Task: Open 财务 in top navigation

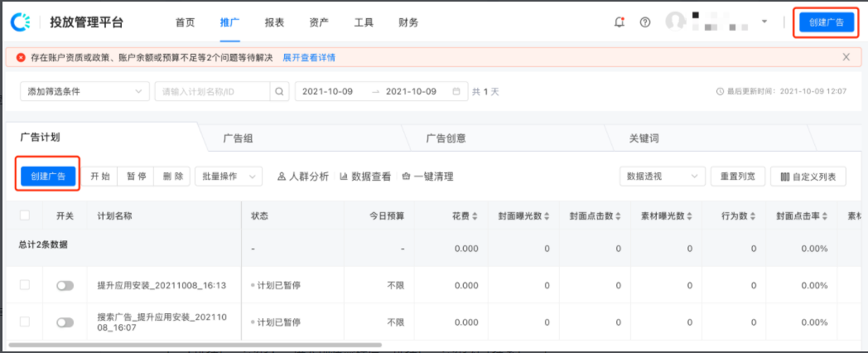Action: tap(408, 22)
